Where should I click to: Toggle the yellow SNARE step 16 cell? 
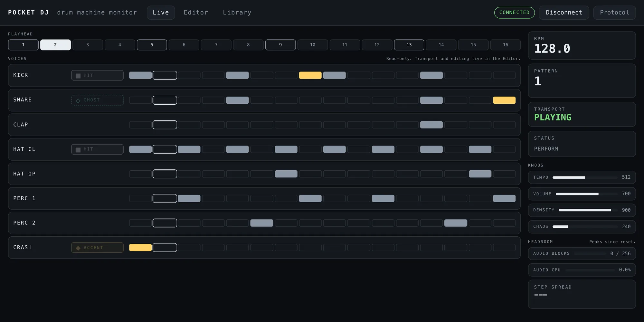(x=504, y=100)
